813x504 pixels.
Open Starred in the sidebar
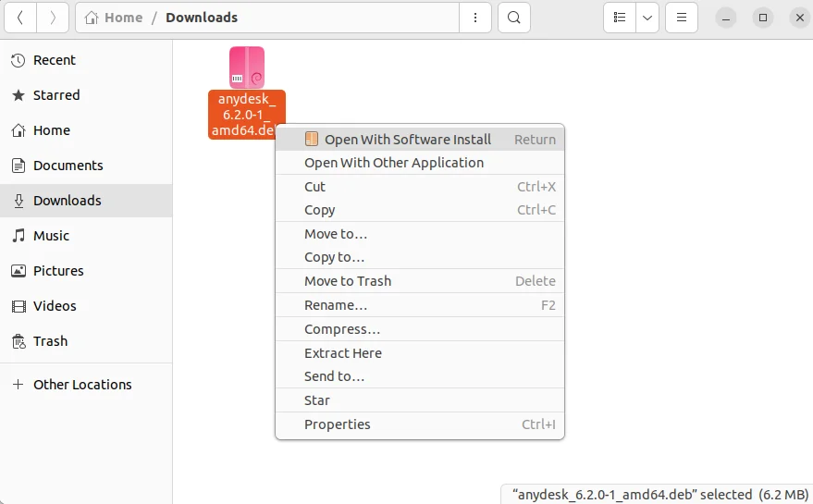coord(86,95)
